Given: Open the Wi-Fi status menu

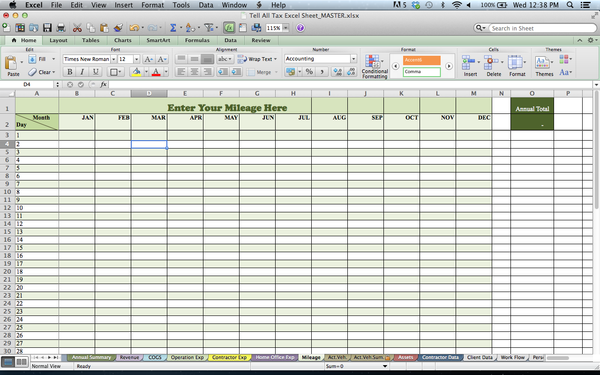Looking at the screenshot, I should coord(456,5).
